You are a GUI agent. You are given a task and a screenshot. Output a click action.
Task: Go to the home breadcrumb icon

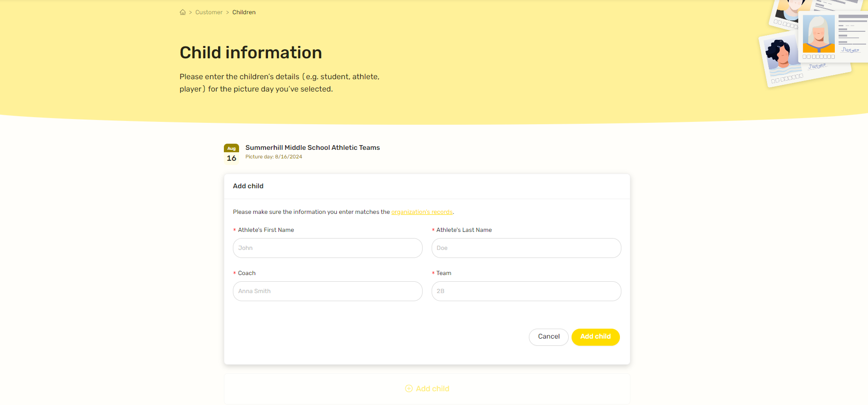tap(183, 12)
